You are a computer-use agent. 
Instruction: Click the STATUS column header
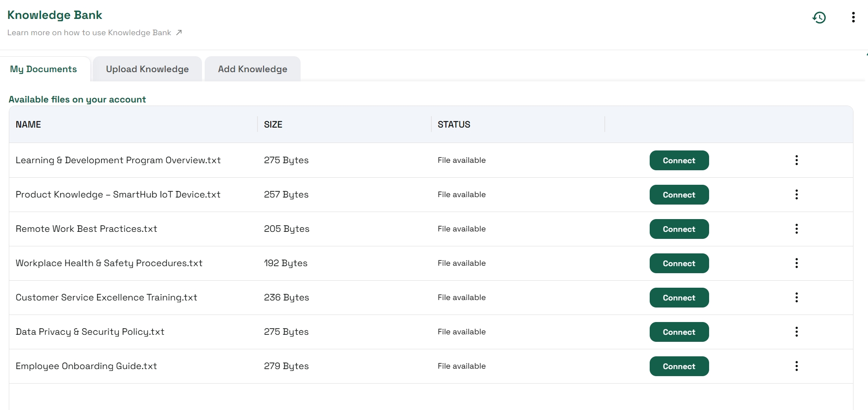pyautogui.click(x=454, y=124)
